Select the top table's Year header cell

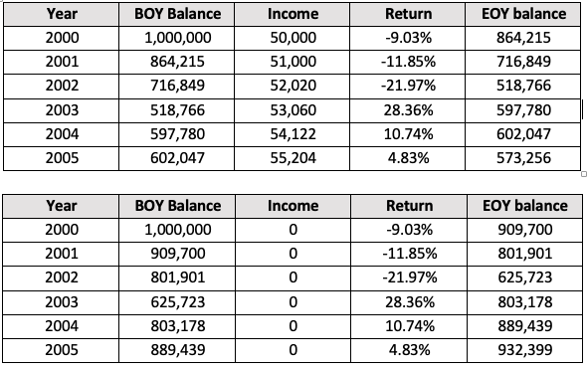61,14
